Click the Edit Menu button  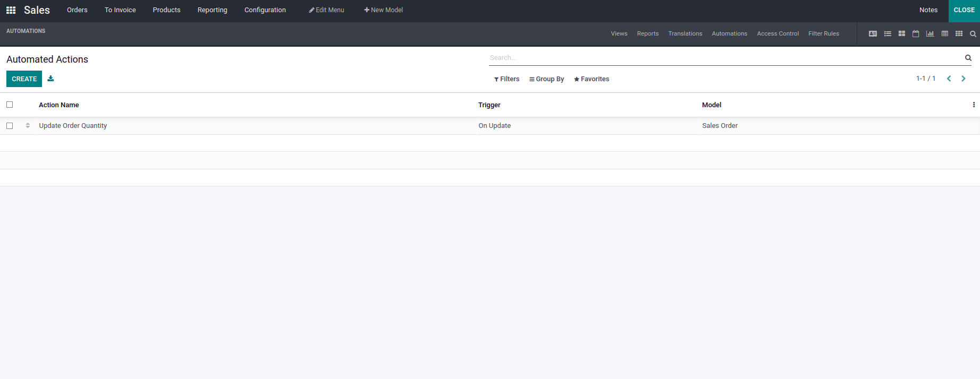(x=326, y=10)
